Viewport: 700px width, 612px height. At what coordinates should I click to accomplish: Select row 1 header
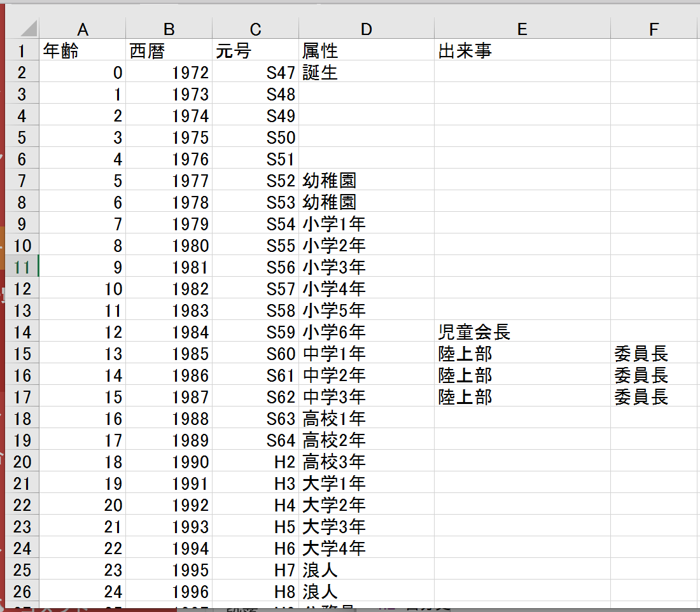(22, 50)
